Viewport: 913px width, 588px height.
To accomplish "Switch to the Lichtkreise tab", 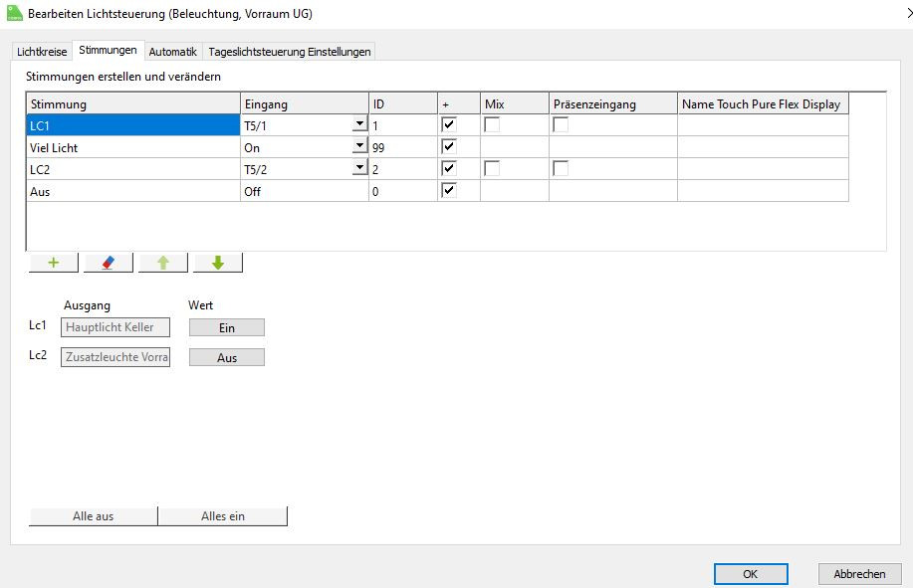I will point(42,52).
